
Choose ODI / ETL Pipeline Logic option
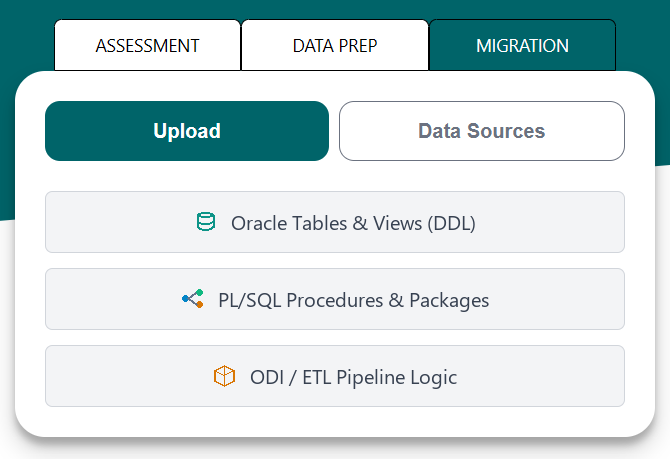(335, 376)
